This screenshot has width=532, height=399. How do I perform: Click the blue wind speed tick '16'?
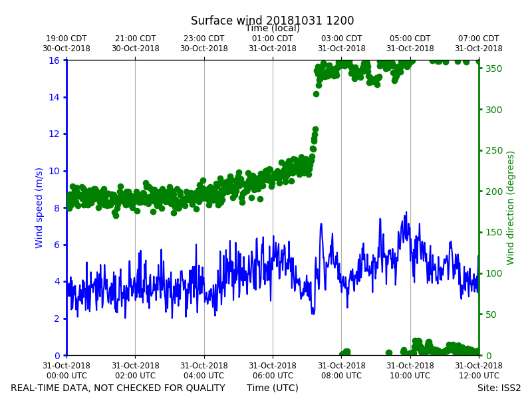click(x=55, y=61)
